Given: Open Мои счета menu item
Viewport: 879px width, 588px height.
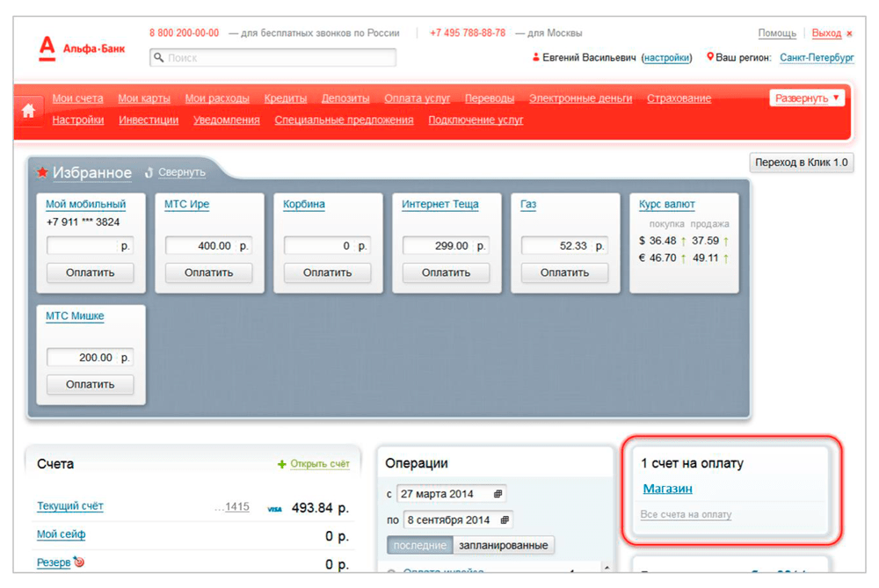Looking at the screenshot, I should pyautogui.click(x=78, y=98).
